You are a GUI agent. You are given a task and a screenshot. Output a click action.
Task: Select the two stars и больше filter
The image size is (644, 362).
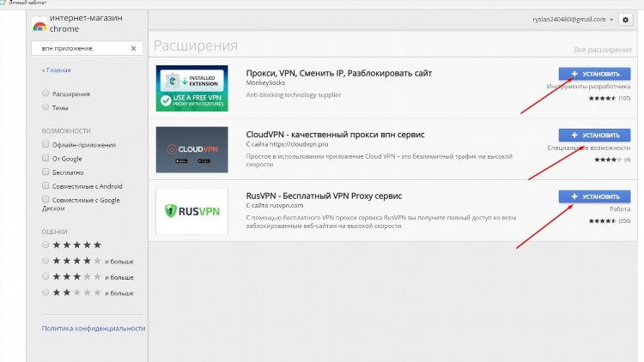[46, 293]
